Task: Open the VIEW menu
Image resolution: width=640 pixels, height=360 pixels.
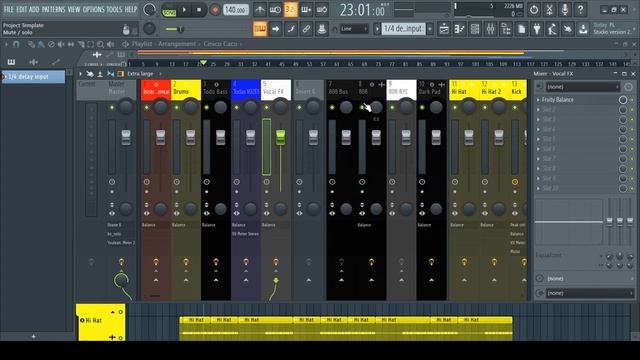Action: click(73, 9)
